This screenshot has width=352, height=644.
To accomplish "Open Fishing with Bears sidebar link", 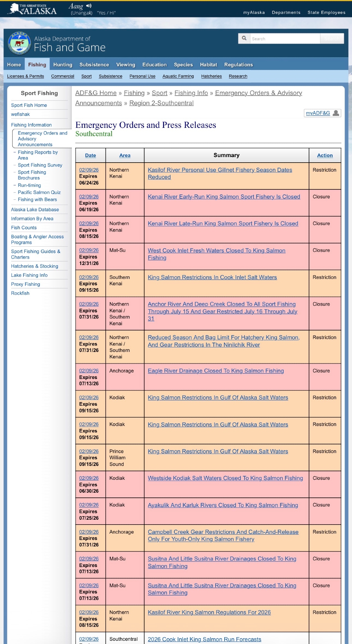I will (37, 200).
